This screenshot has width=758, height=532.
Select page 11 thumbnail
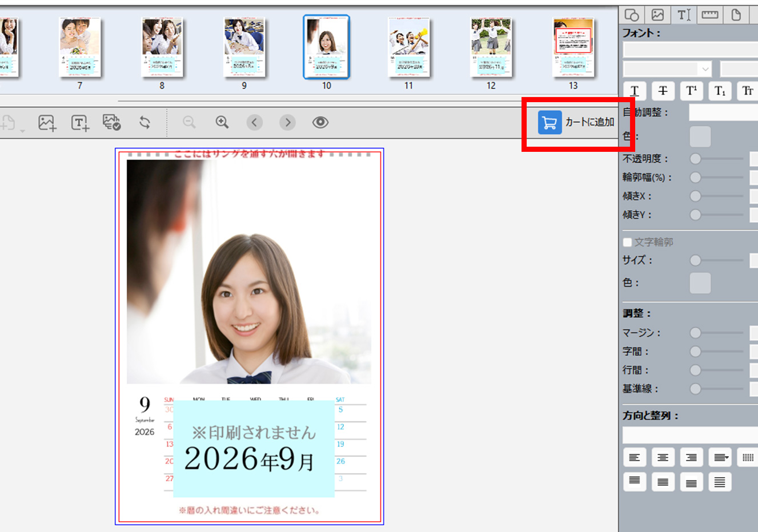pyautogui.click(x=408, y=47)
